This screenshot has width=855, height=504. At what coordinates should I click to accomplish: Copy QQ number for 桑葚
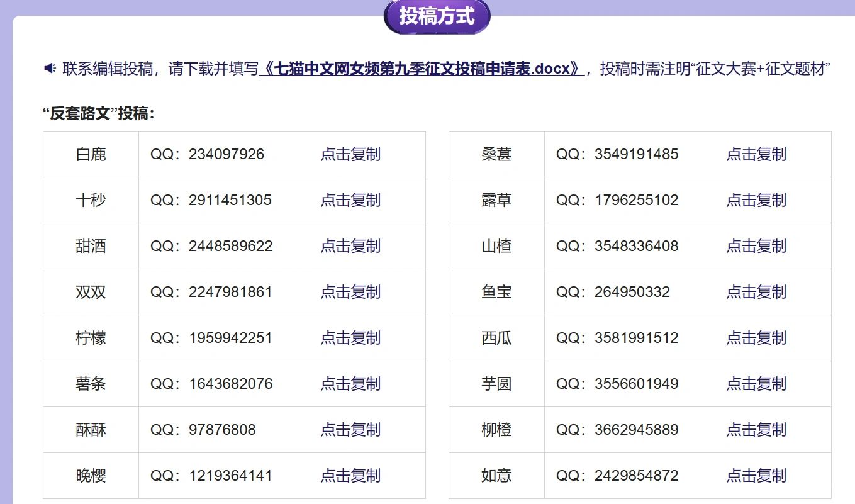756,154
